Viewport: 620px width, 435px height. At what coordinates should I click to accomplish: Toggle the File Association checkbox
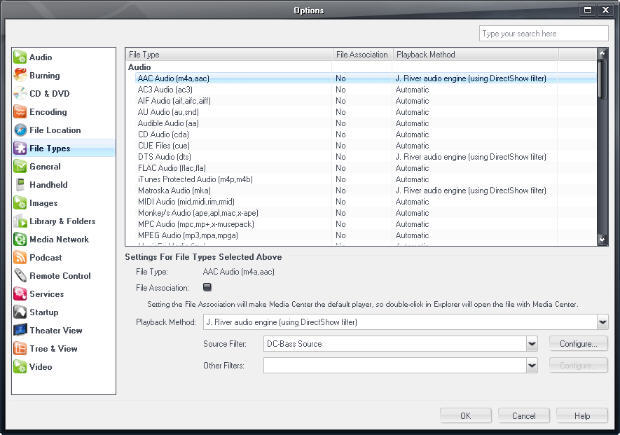(207, 287)
